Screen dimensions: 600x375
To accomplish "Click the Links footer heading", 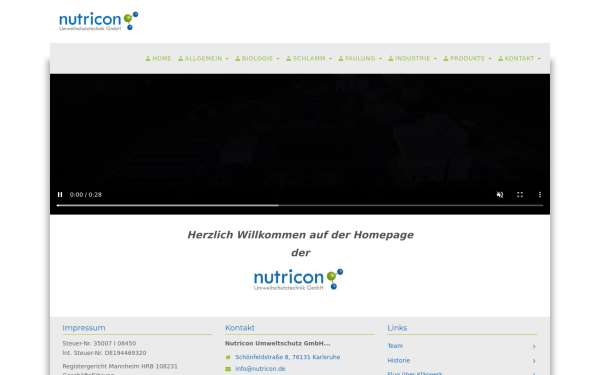I will [397, 328].
